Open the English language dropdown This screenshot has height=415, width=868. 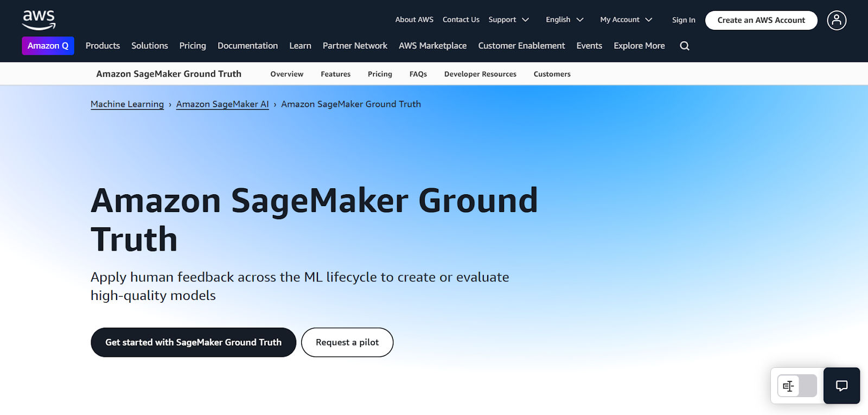pos(565,20)
